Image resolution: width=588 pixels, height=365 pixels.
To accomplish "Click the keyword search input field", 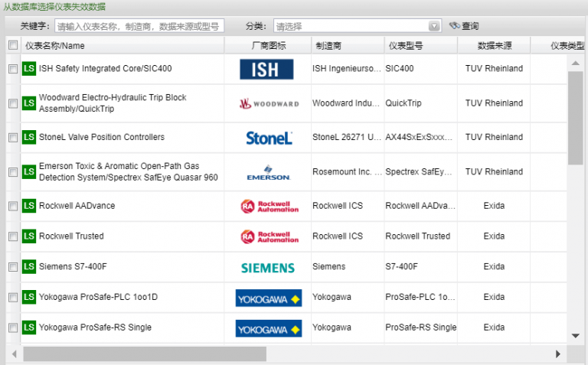I will pos(139,26).
